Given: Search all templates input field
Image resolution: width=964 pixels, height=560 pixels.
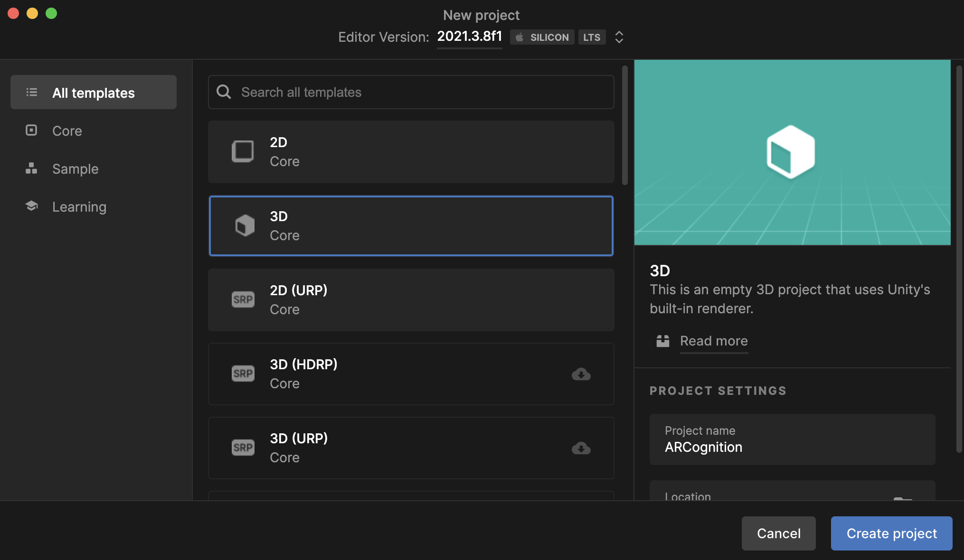Looking at the screenshot, I should click(x=411, y=92).
